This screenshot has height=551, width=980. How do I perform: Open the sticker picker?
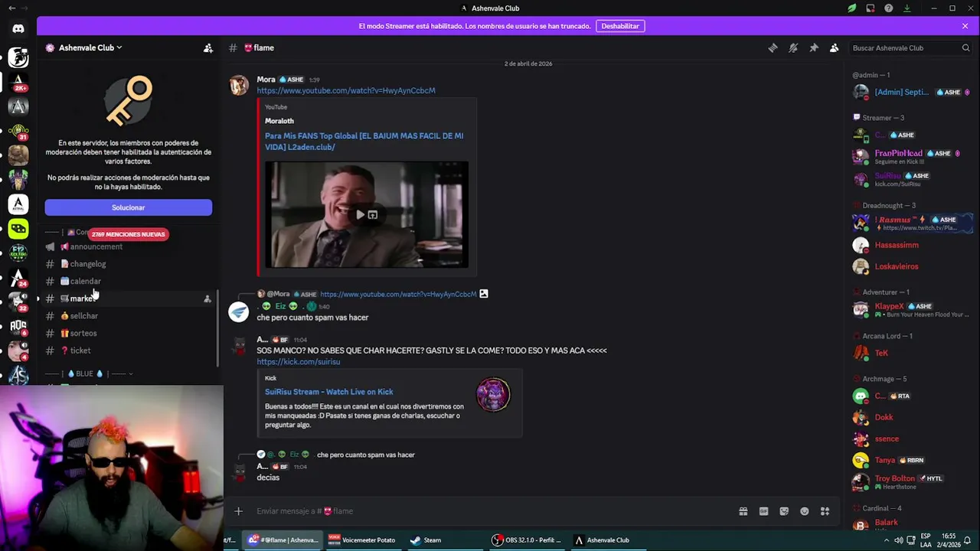(x=784, y=511)
